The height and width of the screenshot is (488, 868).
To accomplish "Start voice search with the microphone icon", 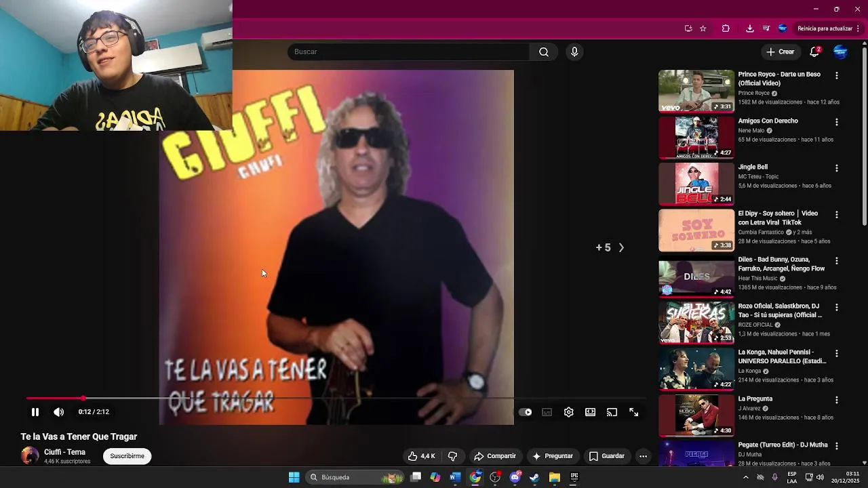I will [574, 52].
